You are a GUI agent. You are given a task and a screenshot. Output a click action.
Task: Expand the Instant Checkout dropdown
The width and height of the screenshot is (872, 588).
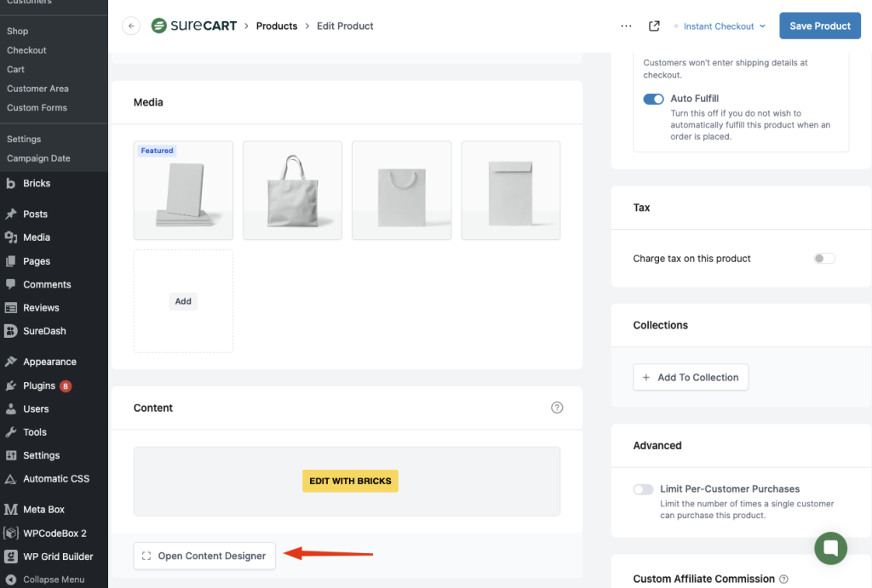point(725,26)
